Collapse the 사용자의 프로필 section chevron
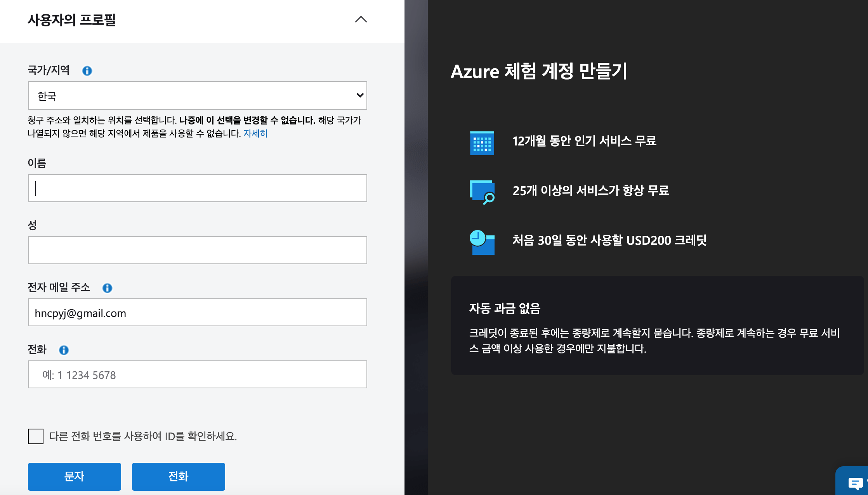Viewport: 868px width, 495px height. pyautogui.click(x=361, y=19)
